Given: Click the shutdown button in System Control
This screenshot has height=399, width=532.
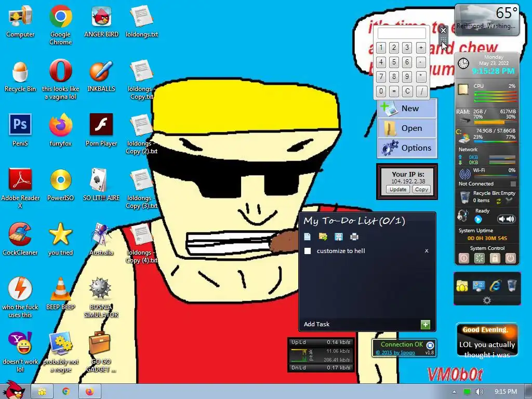Looking at the screenshot, I should pos(510,258).
